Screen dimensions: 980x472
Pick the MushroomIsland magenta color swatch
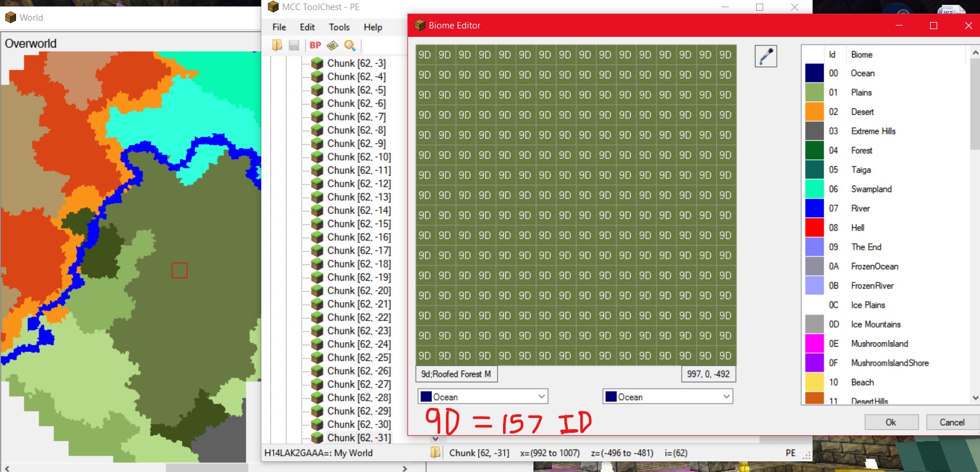coord(814,344)
